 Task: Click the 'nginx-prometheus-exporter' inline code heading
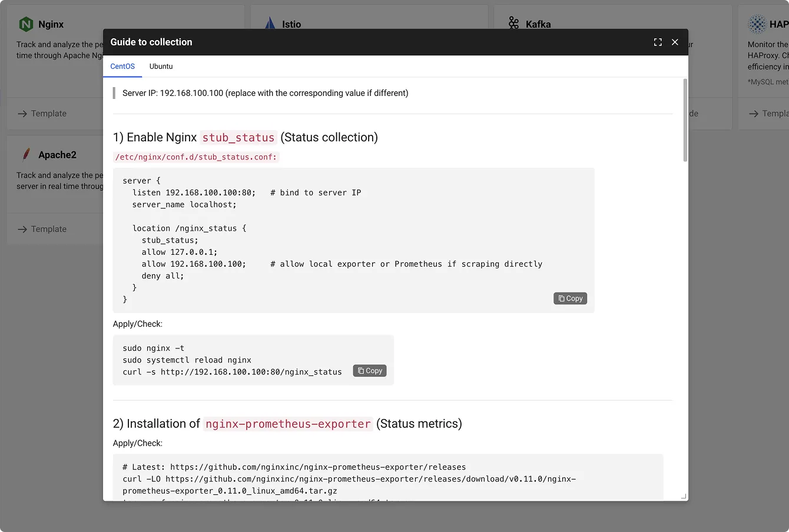[x=288, y=424]
